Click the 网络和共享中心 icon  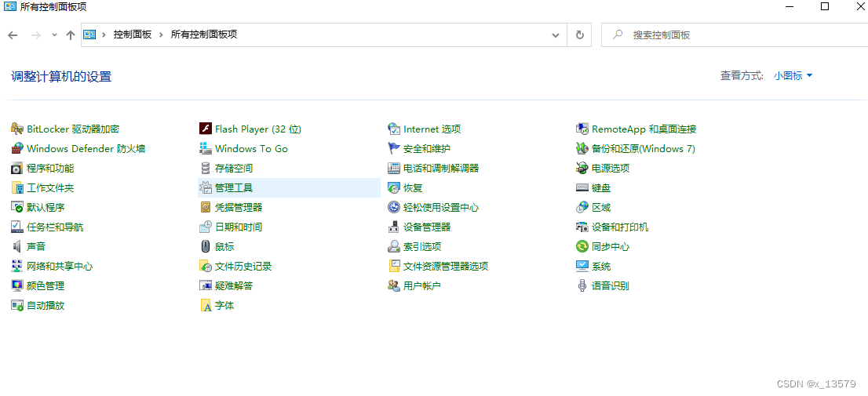tap(17, 266)
